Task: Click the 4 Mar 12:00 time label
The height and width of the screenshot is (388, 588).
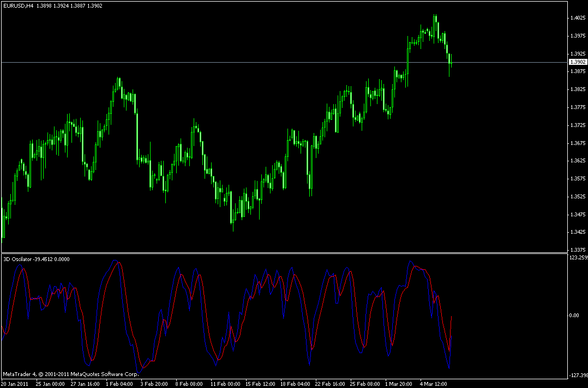Action: tap(434, 384)
